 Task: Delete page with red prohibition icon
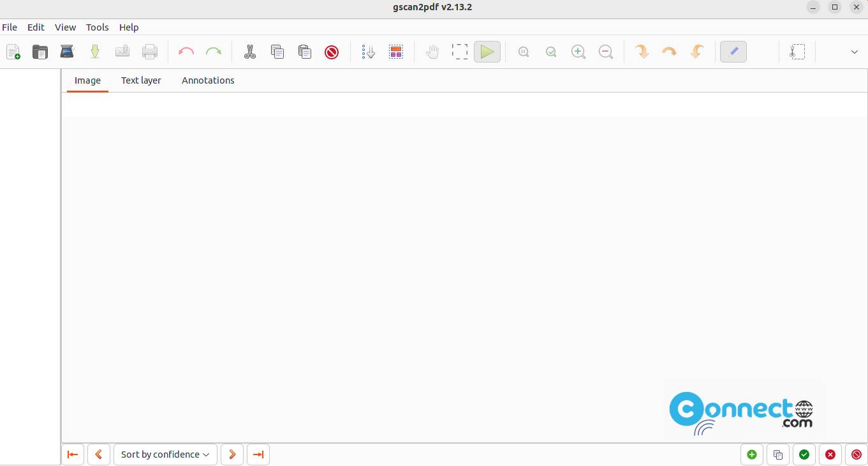(332, 52)
